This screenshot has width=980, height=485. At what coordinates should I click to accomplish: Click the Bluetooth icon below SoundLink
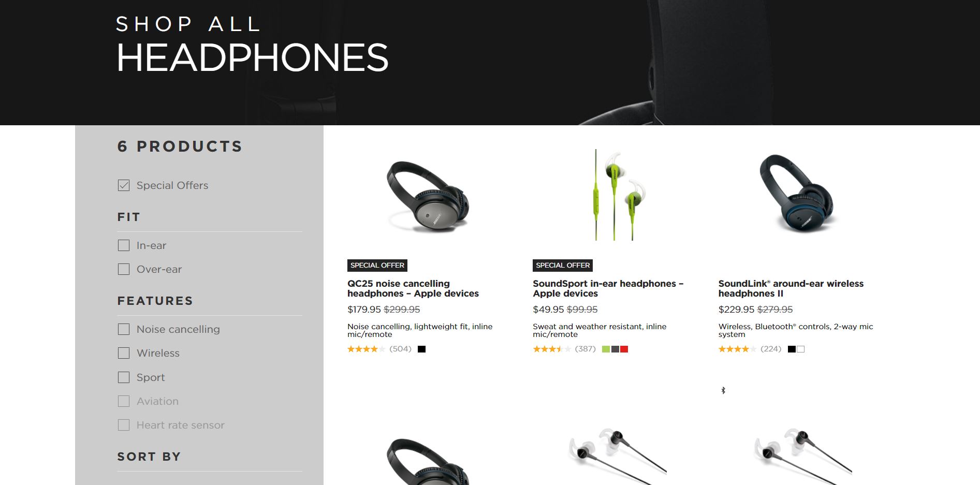point(723,390)
